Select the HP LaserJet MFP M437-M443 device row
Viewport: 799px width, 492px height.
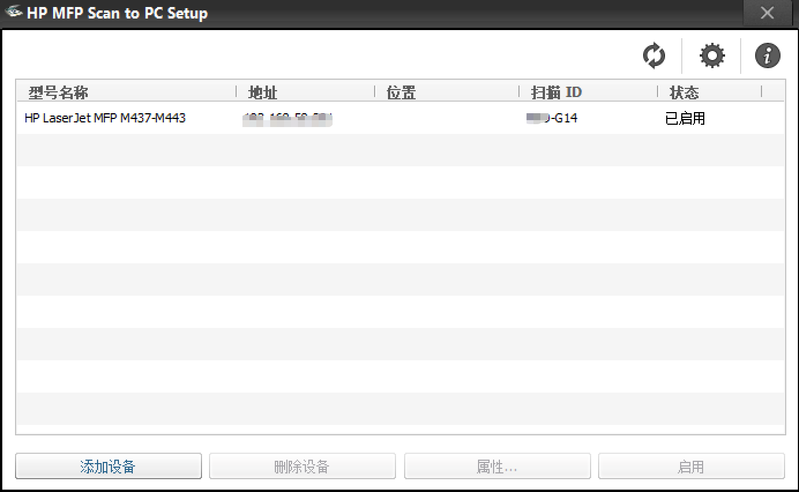pyautogui.click(x=105, y=119)
